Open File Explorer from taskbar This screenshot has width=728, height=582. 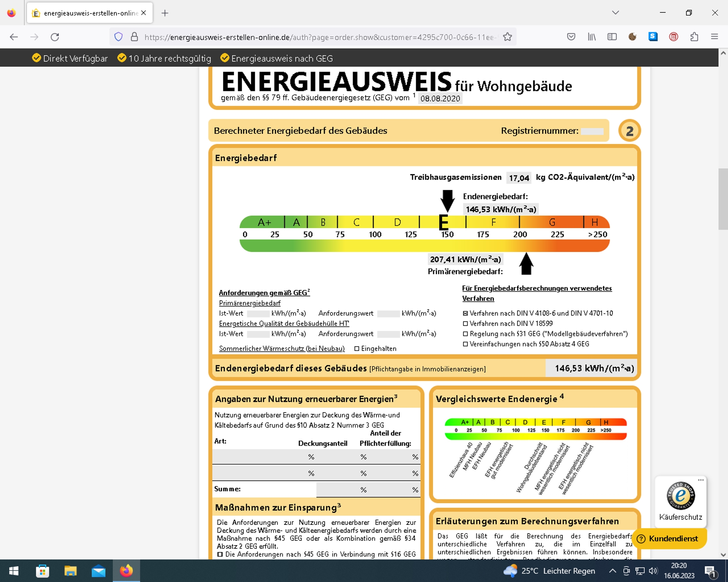(x=71, y=571)
